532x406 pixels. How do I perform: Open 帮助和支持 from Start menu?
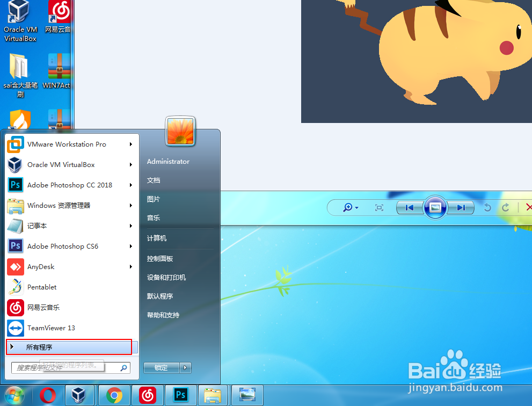[163, 315]
